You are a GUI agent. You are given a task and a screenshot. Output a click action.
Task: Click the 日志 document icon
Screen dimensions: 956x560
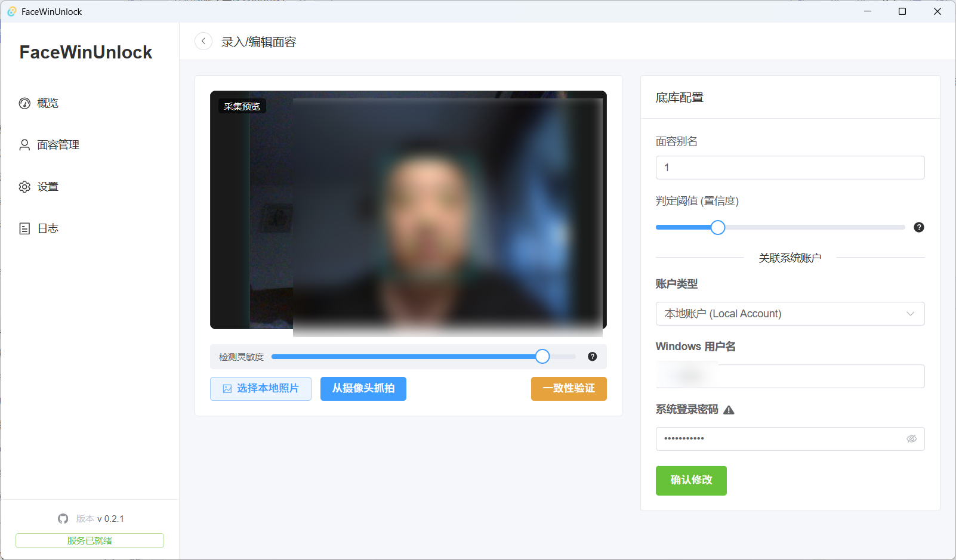coord(24,228)
